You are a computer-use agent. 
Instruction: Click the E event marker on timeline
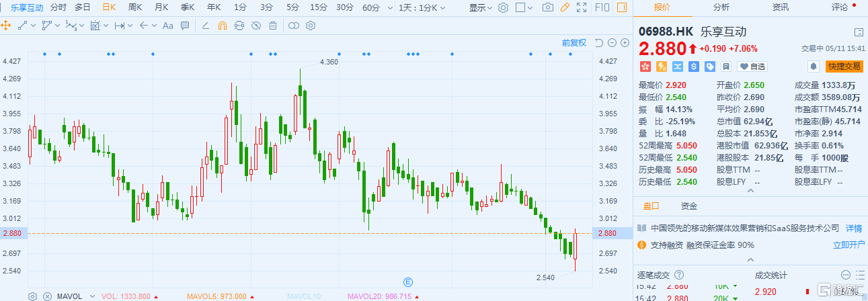407,282
